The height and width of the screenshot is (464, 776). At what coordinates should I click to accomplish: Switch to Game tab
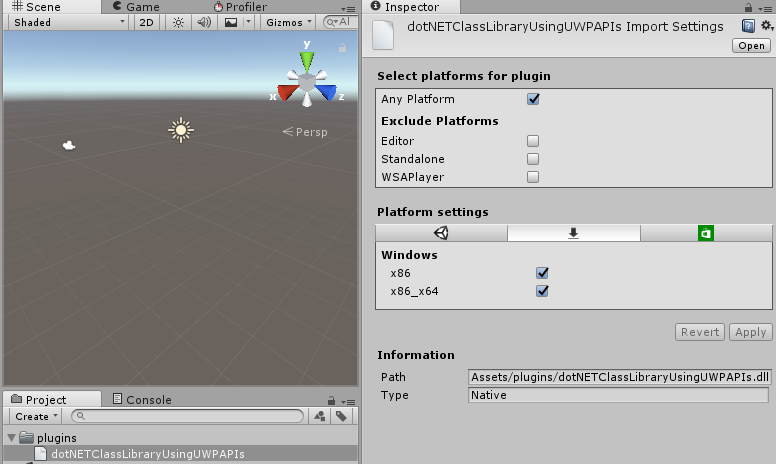(x=136, y=6)
